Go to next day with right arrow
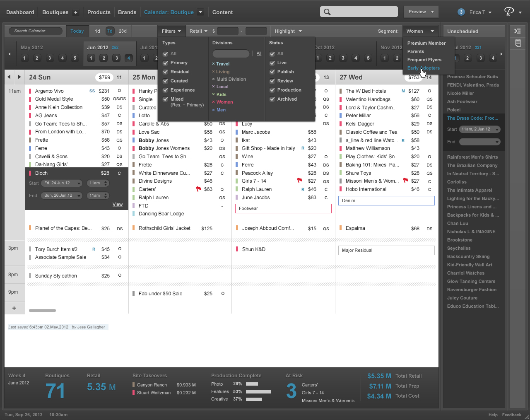Image resolution: width=530 pixels, height=420 pixels. 19,77
